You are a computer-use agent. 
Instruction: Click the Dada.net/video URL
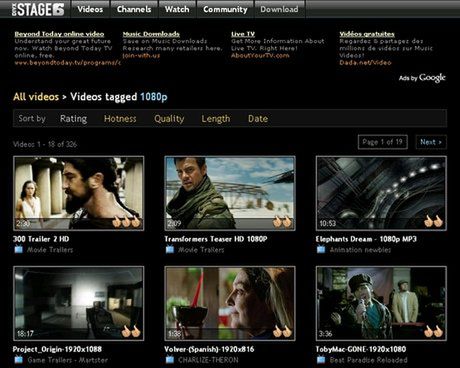tap(365, 63)
